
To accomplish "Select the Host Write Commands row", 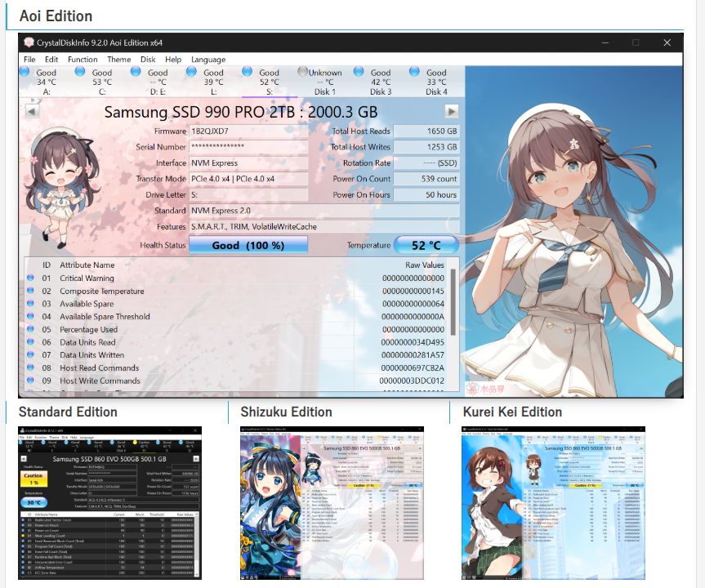I will coord(237,381).
